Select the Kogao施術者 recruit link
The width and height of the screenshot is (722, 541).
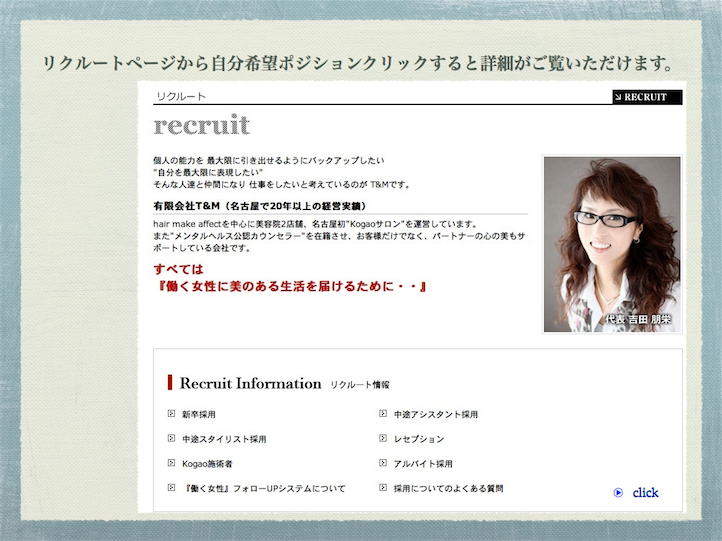click(207, 464)
